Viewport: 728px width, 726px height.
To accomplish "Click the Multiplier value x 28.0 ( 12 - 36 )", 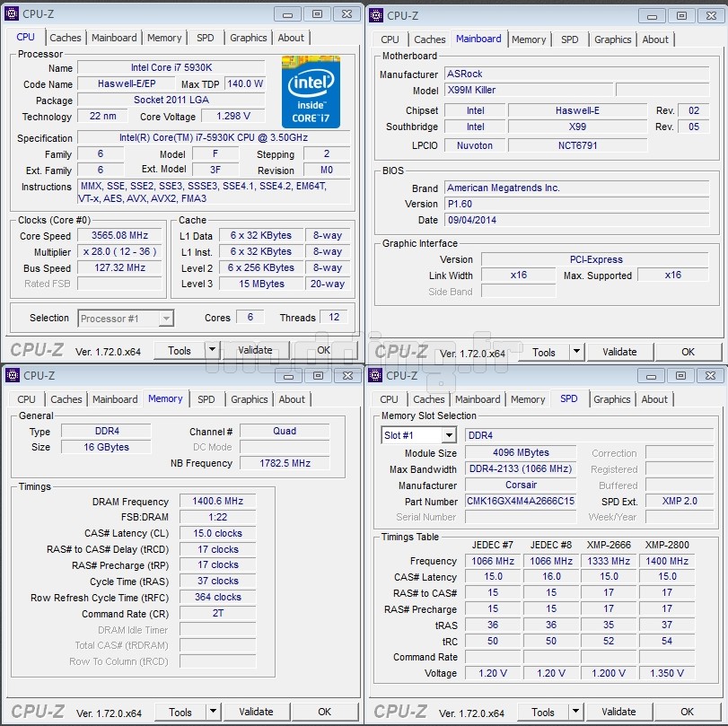I will click(119, 251).
